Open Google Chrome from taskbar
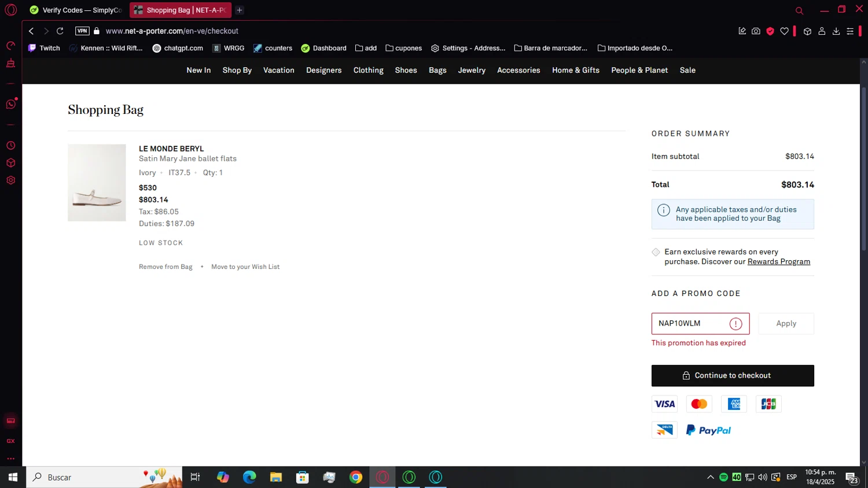The height and width of the screenshot is (488, 868). (356, 477)
